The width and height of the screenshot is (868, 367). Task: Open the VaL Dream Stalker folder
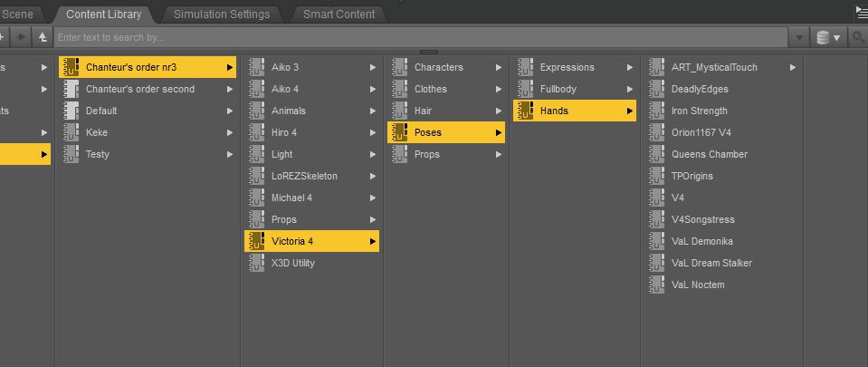point(722,263)
